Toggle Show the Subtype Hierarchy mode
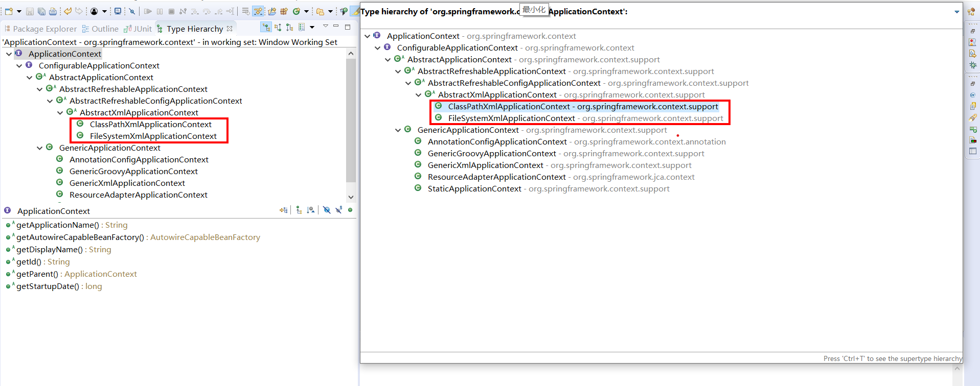 pos(289,27)
